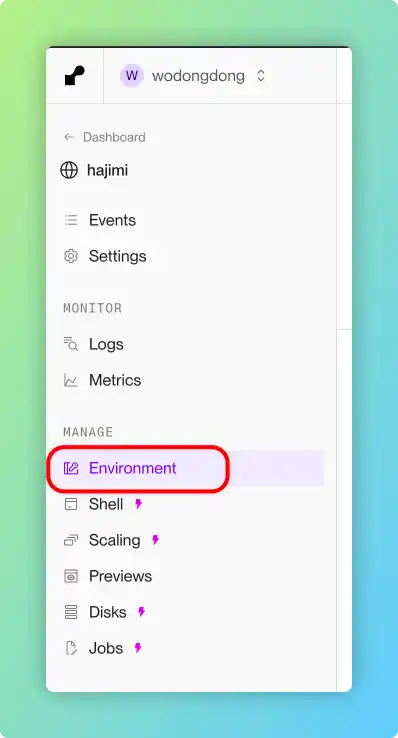The image size is (398, 738).
Task: Click the Metrics chart icon
Action: 71,380
